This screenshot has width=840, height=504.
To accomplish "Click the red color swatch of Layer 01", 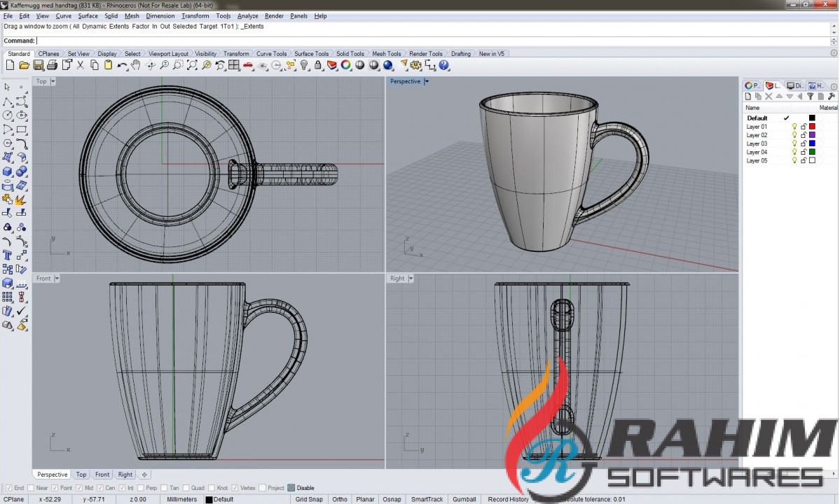I will click(x=812, y=127).
